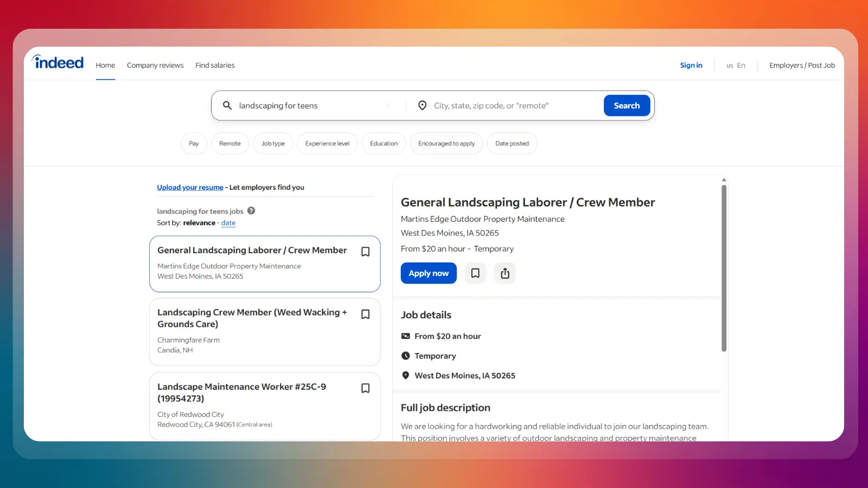Screen dimensions: 868x488
Task: Click the scroll-up arrow of the job details pane
Action: coord(724,180)
